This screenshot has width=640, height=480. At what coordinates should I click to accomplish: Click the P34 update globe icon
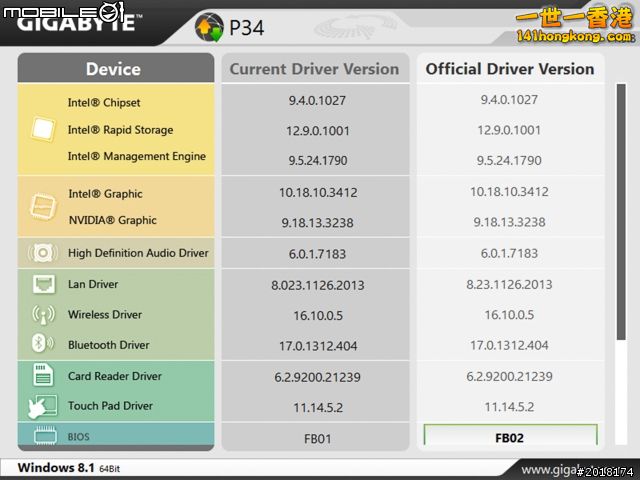click(x=209, y=27)
